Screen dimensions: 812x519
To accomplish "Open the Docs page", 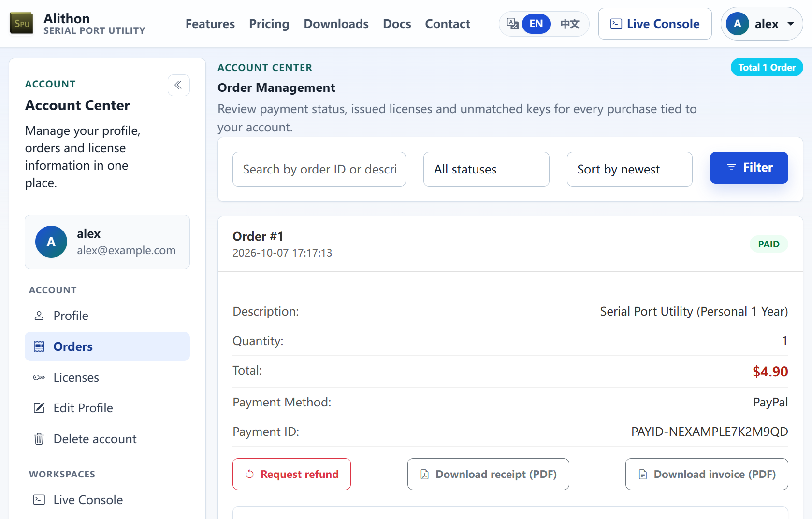I will [397, 24].
